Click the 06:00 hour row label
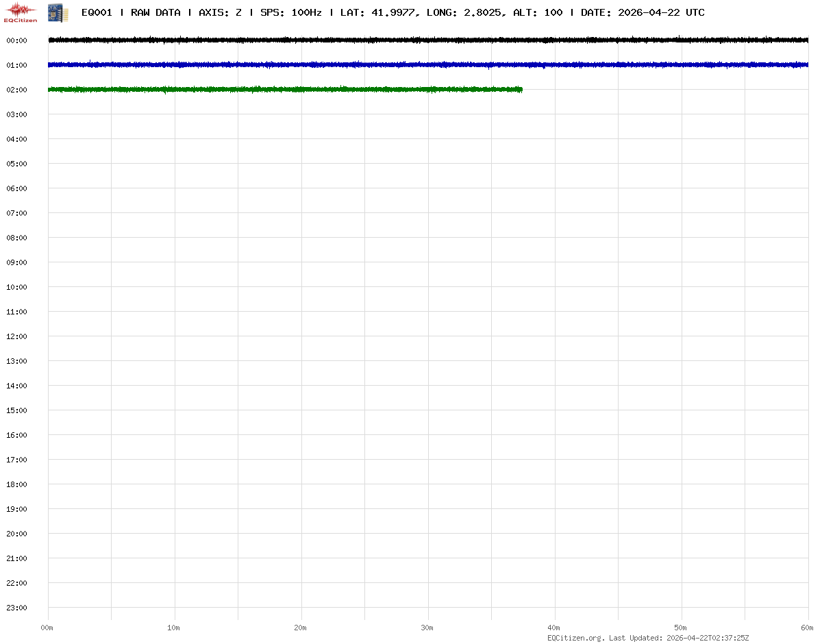The height and width of the screenshot is (644, 822). click(16, 188)
